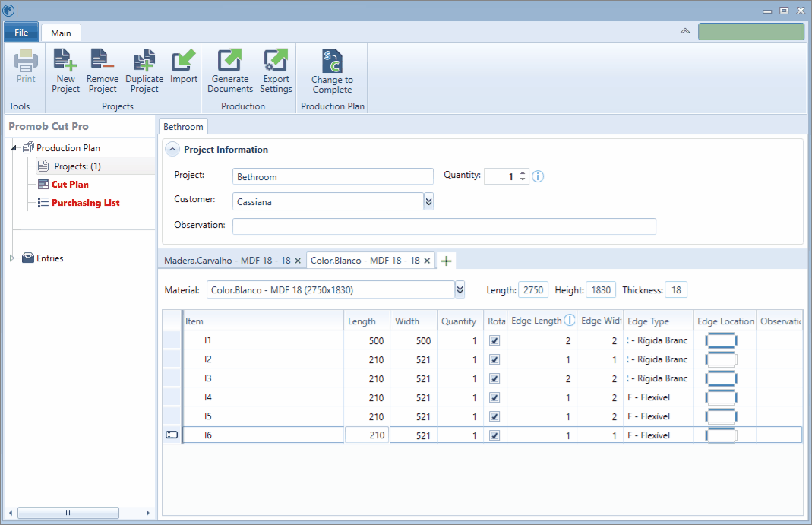
Task: Click the Cut Plan icon
Action: click(43, 185)
